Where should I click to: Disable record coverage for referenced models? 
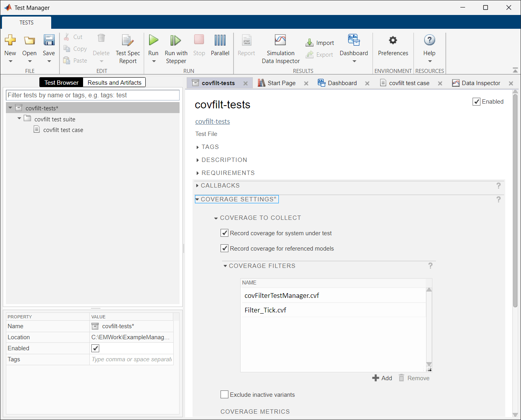(224, 248)
